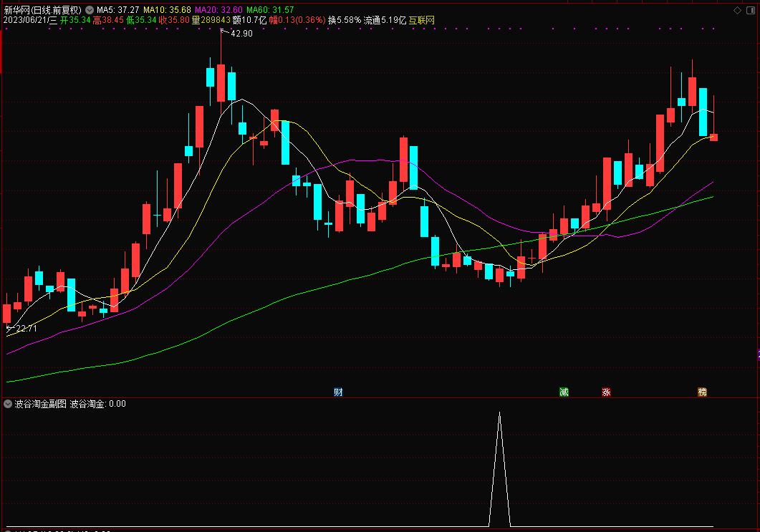Viewport: 760px width, 532px height.
Task: Select the candlestick with the 42.90 high
Action: click(x=221, y=82)
